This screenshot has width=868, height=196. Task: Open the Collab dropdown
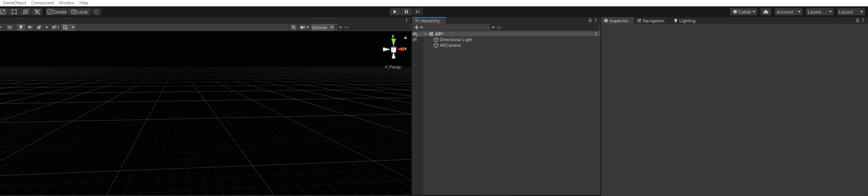click(744, 12)
